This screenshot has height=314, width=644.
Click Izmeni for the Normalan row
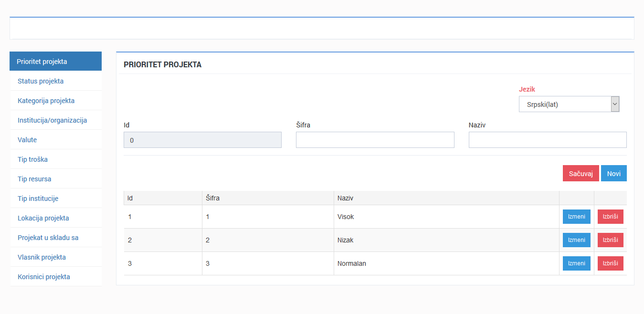pos(576,263)
